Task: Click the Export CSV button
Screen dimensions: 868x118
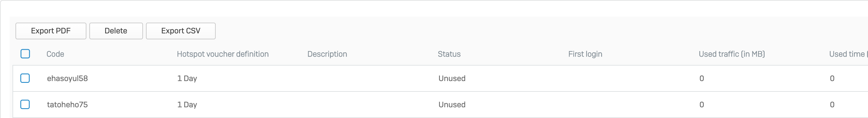Action: tap(181, 31)
